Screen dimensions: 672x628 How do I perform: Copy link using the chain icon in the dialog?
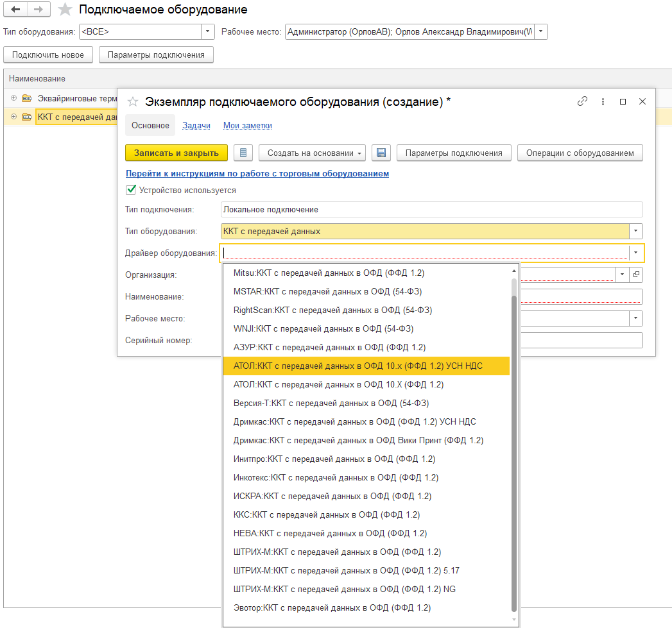(x=582, y=101)
